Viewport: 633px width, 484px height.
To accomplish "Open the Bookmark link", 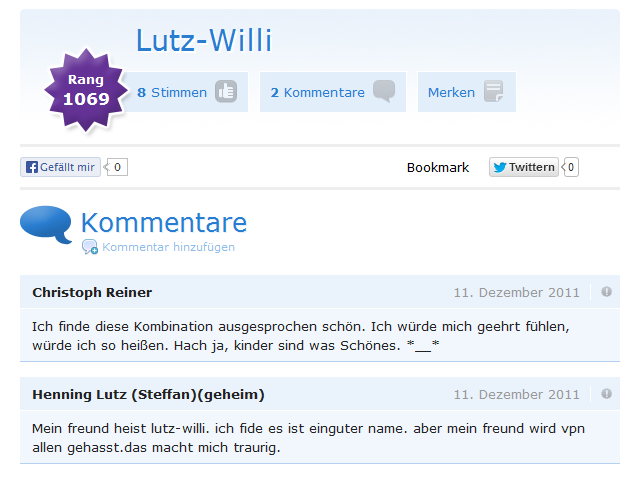I will (x=438, y=168).
